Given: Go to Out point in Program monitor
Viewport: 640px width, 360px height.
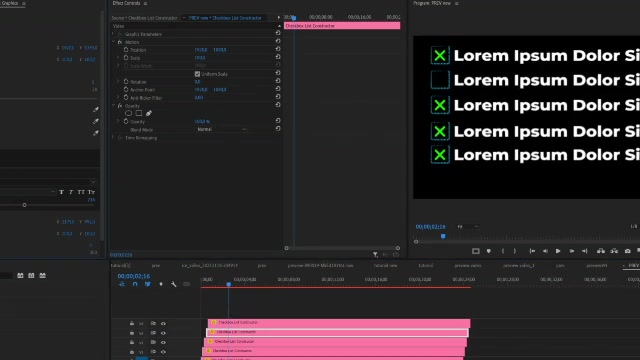Looking at the screenshot, I should point(584,251).
